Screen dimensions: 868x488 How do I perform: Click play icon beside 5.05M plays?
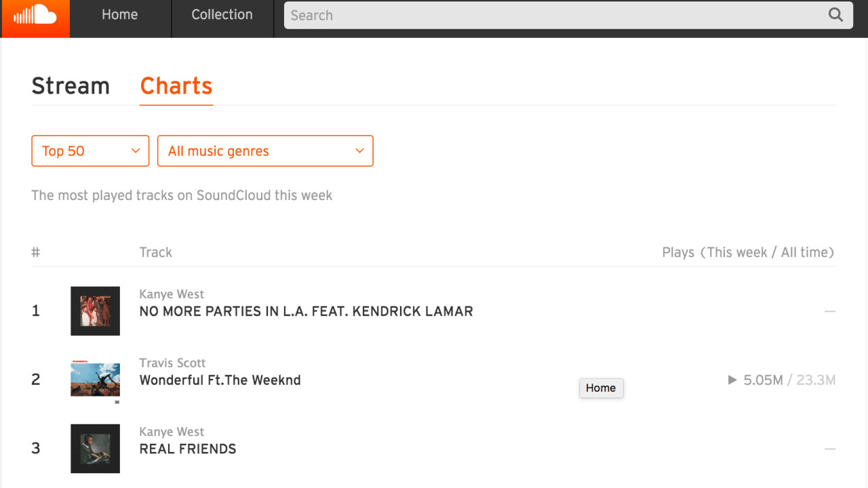click(x=732, y=380)
